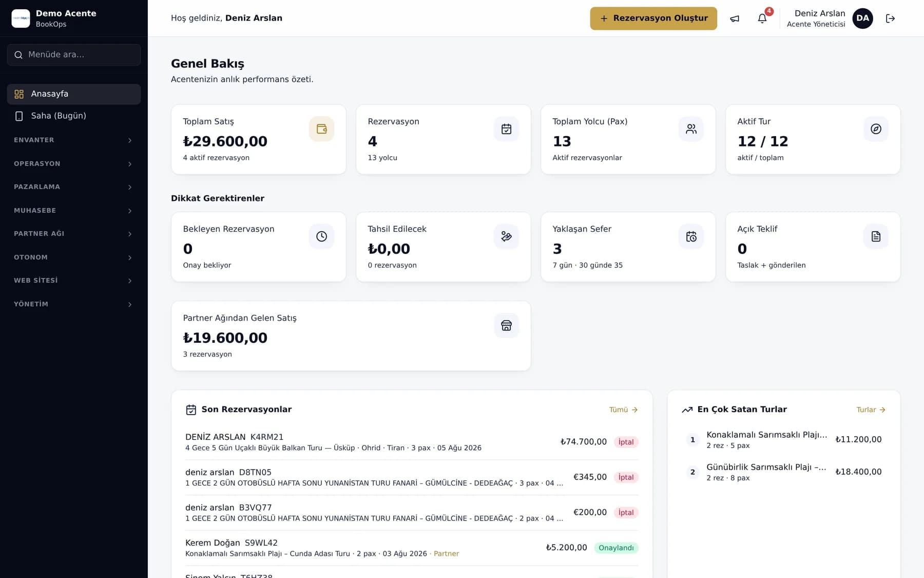Open Günübirlik Sarımsaklı Plajı top tour
Image resolution: width=924 pixels, height=578 pixels.
(784, 472)
